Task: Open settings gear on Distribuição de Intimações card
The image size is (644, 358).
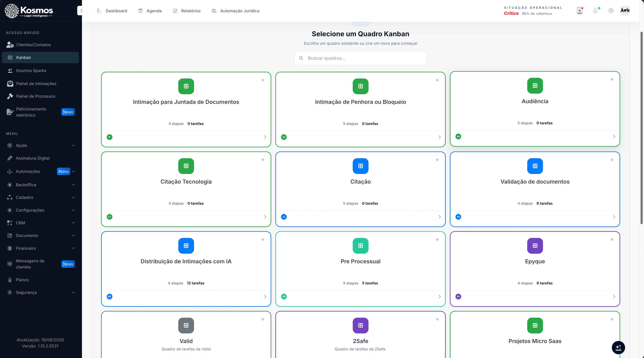Action: [x=263, y=240]
